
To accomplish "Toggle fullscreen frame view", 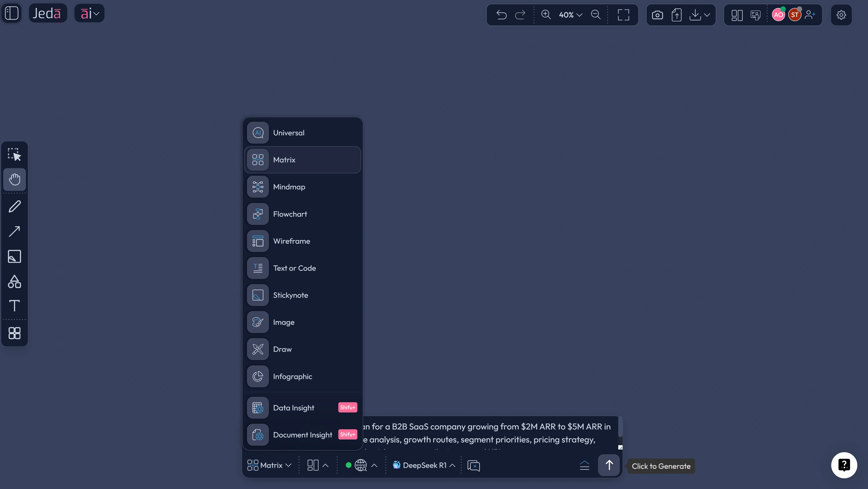I will (623, 15).
